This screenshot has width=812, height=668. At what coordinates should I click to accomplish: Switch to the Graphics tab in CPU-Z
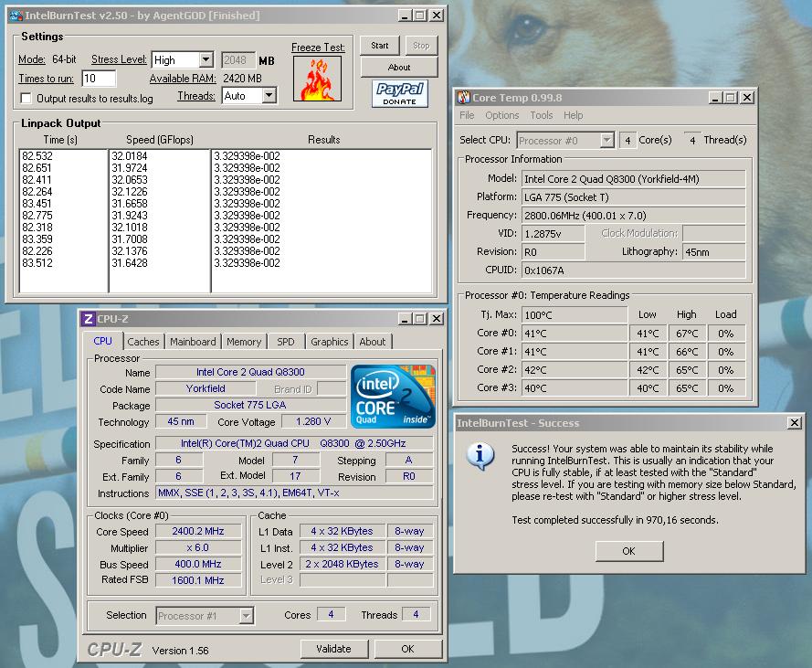click(329, 342)
